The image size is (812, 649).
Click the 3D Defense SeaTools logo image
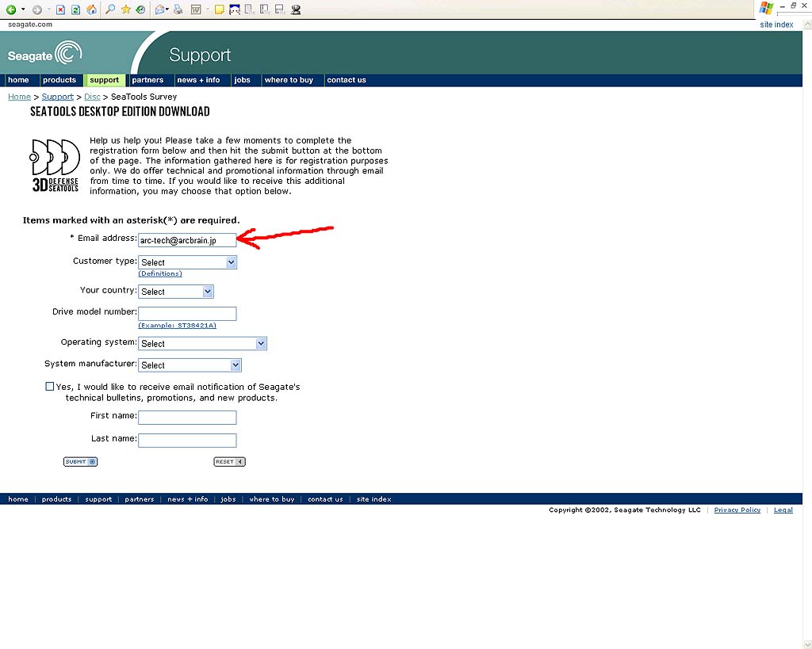click(x=55, y=166)
